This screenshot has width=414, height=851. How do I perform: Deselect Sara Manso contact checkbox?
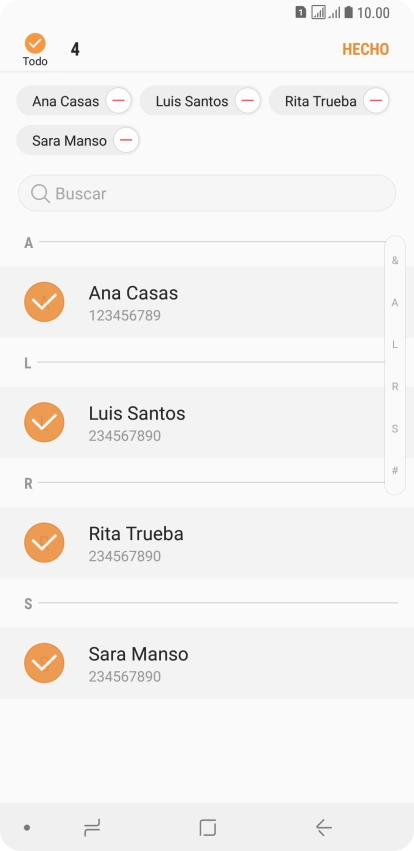[x=44, y=663]
